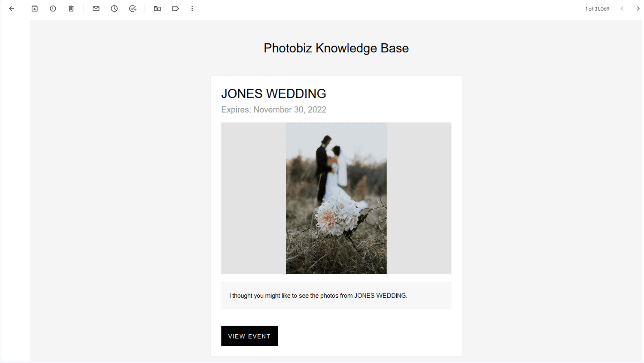Image resolution: width=644 pixels, height=363 pixels.
Task: Open the Labels selector
Action: [x=176, y=8]
